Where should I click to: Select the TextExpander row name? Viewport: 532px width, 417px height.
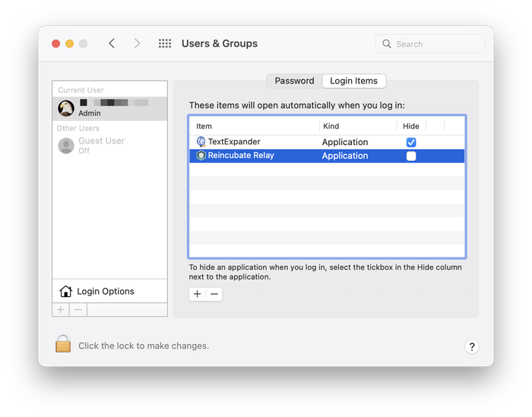click(x=234, y=142)
